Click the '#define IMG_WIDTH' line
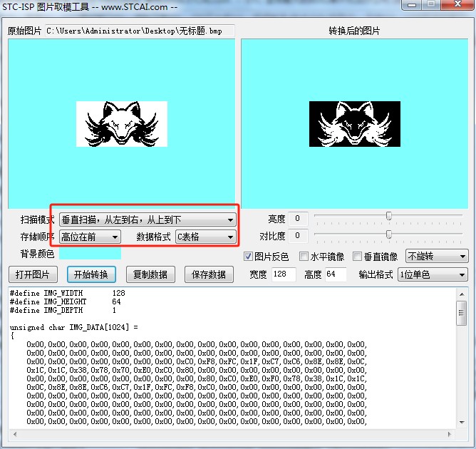476x449 pixels. 68,293
